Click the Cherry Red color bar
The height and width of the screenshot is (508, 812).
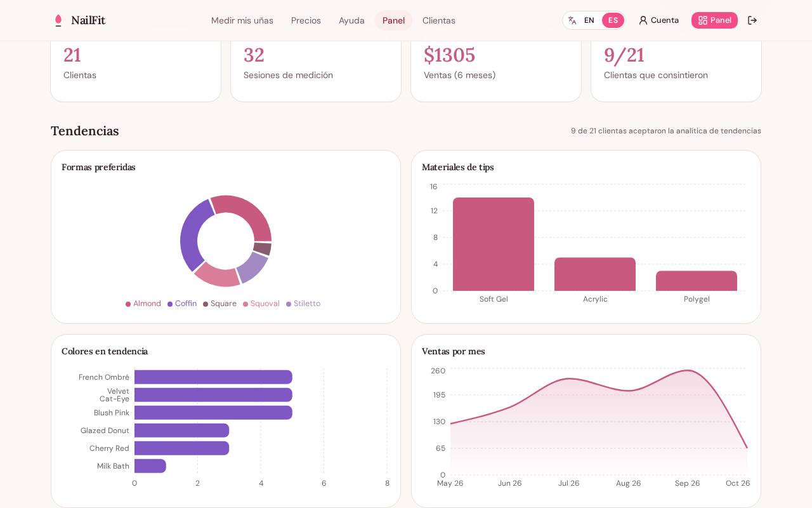[181, 448]
